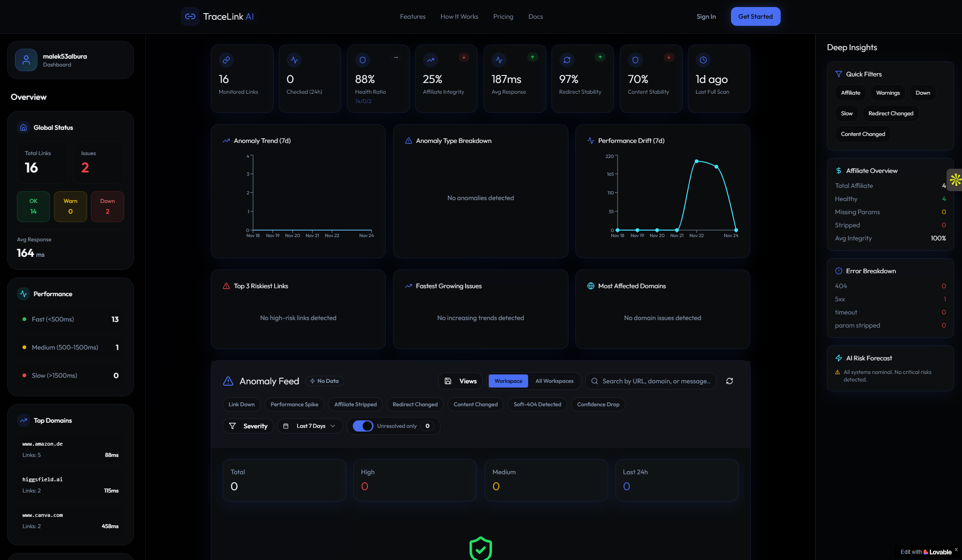The image size is (962, 560).
Task: Click the Quick Filters funnel icon
Action: pos(838,74)
